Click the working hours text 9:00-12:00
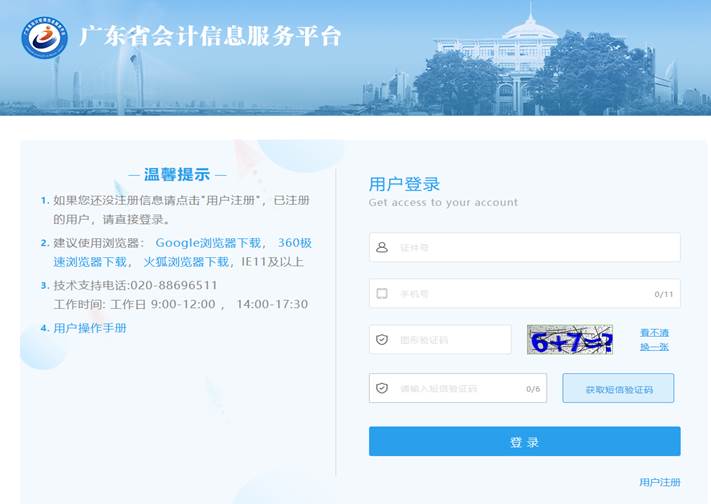The image size is (711, 504). pos(183,304)
